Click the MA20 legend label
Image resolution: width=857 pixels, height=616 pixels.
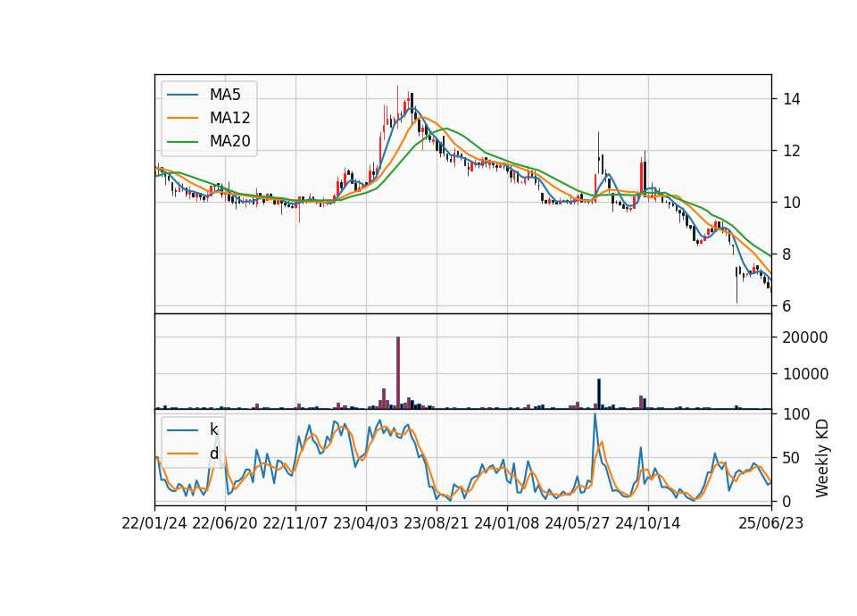pos(229,141)
